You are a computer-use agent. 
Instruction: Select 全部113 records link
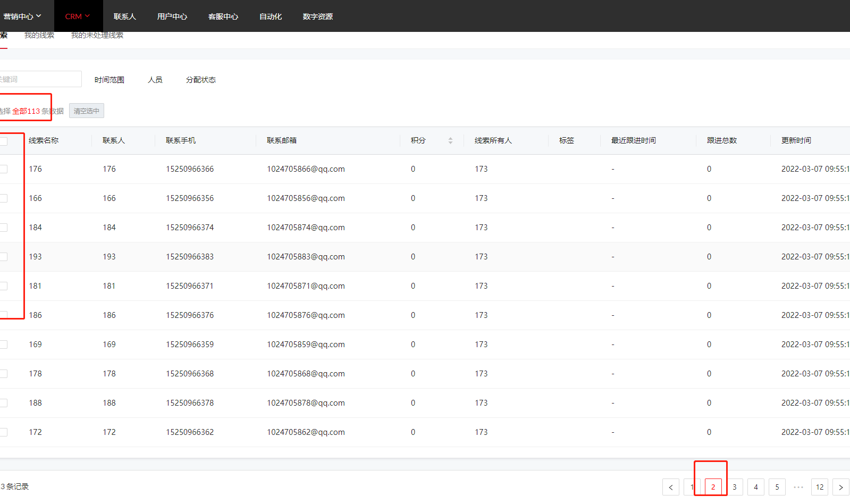pos(26,111)
